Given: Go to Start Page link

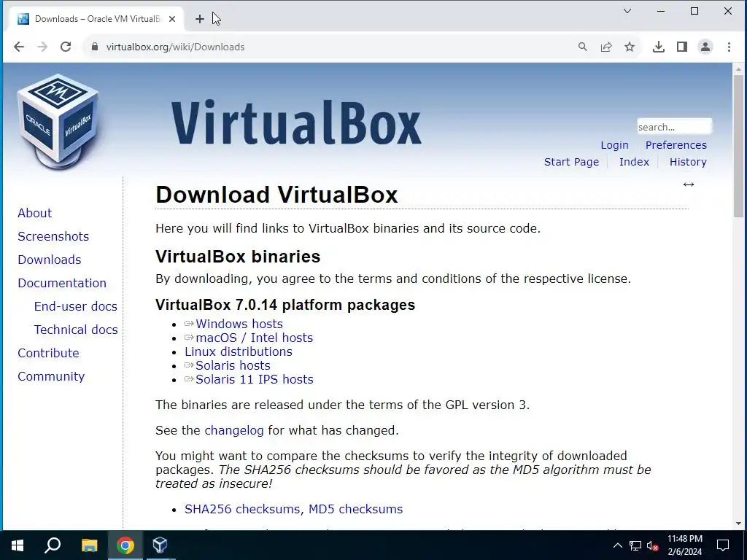Looking at the screenshot, I should tap(571, 162).
